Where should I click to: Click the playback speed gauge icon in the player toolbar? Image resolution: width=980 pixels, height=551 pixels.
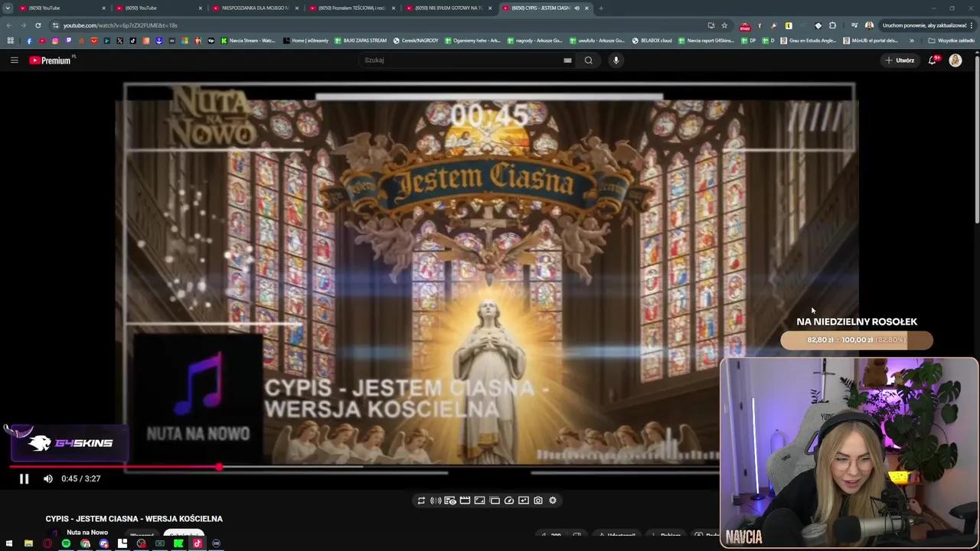[x=509, y=500]
